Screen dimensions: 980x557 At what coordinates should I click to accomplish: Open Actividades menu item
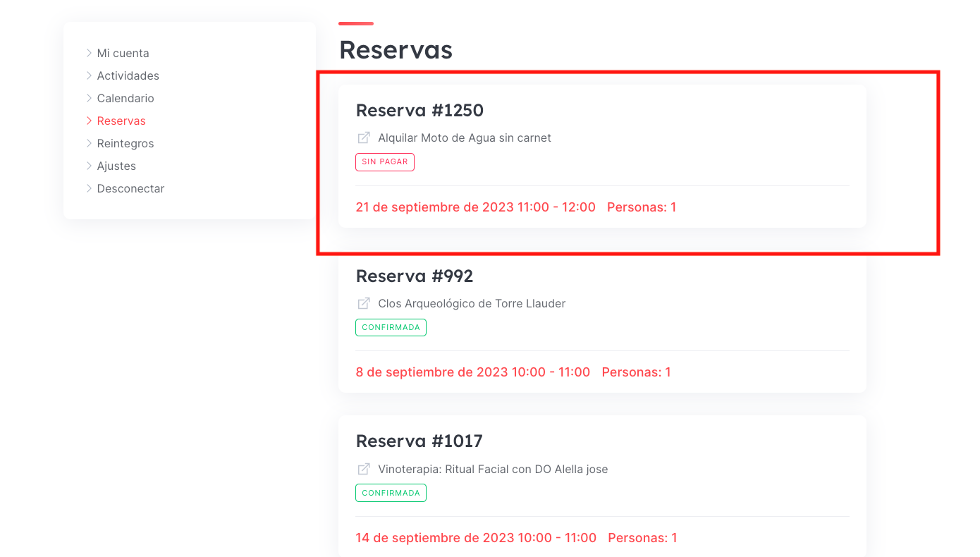pos(128,75)
